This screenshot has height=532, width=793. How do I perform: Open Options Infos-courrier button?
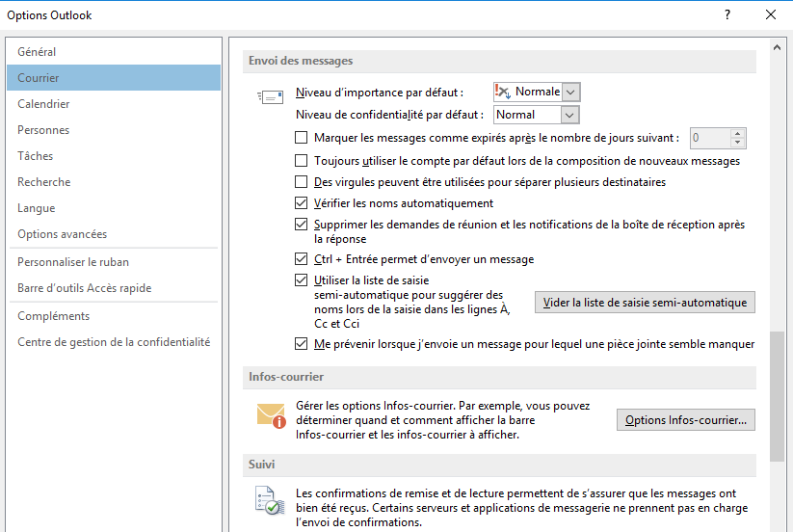coord(686,420)
